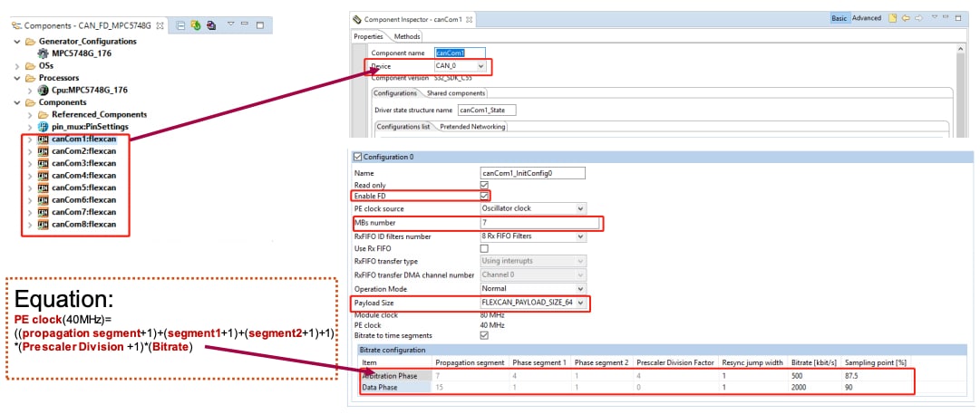
Task: Open the Device dropdown showing CAN_0
Action: [x=461, y=66]
